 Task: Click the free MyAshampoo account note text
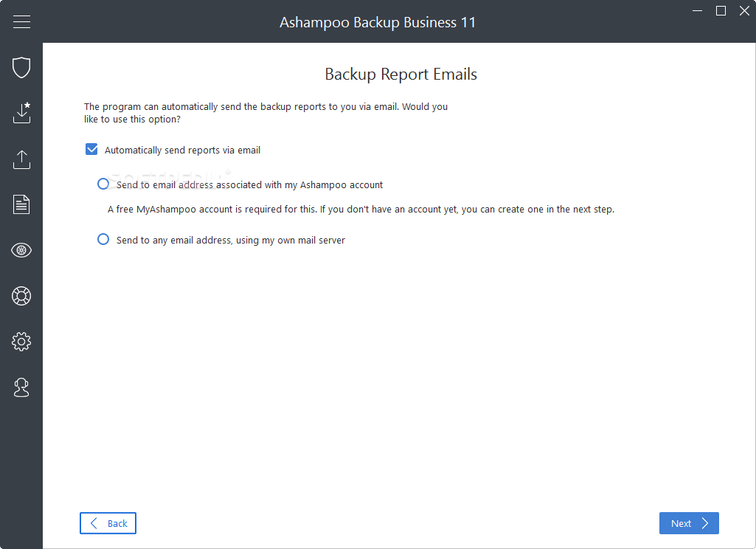(361, 210)
